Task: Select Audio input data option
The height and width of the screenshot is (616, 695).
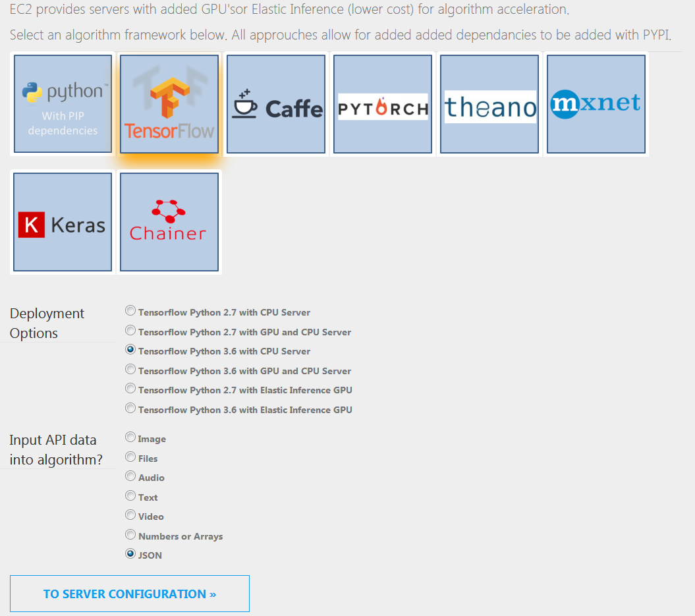Action: tap(130, 476)
